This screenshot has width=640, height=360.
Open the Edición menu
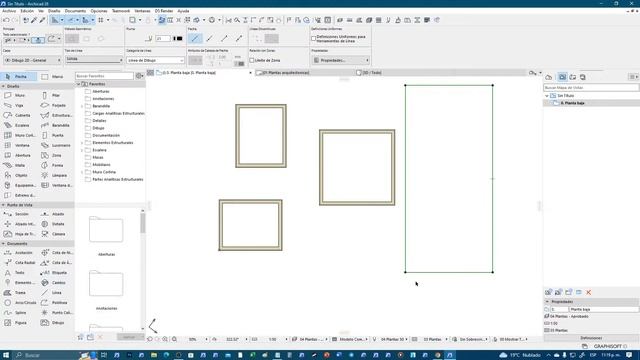27,11
